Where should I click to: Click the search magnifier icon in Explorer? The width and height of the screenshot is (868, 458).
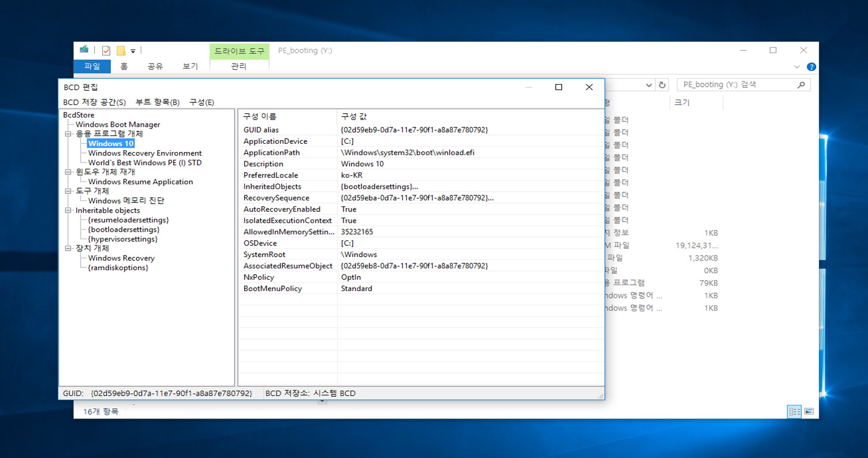point(801,85)
